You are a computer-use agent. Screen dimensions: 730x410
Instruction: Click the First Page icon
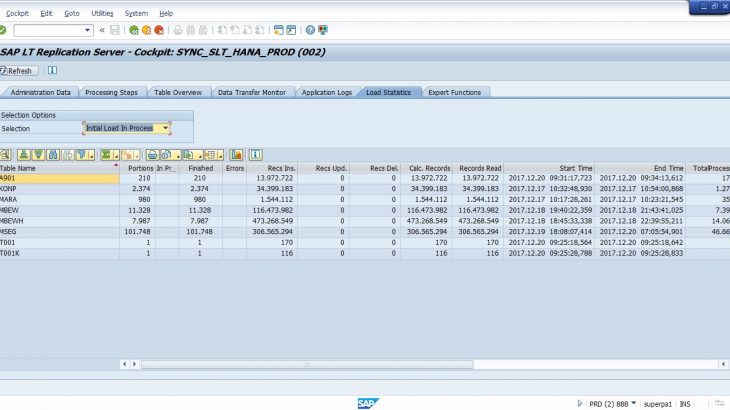[x=223, y=30]
